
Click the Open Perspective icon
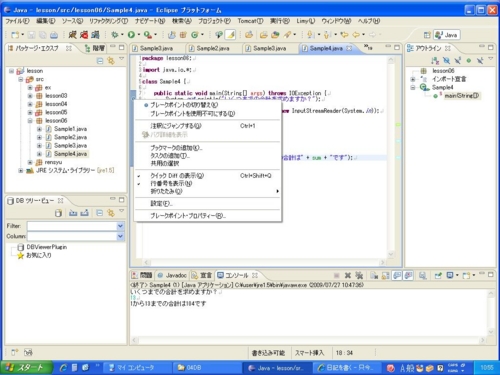point(427,35)
